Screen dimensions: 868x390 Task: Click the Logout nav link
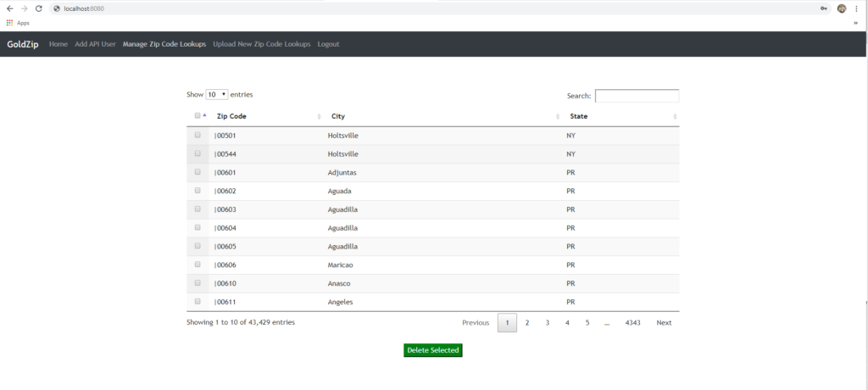point(328,44)
